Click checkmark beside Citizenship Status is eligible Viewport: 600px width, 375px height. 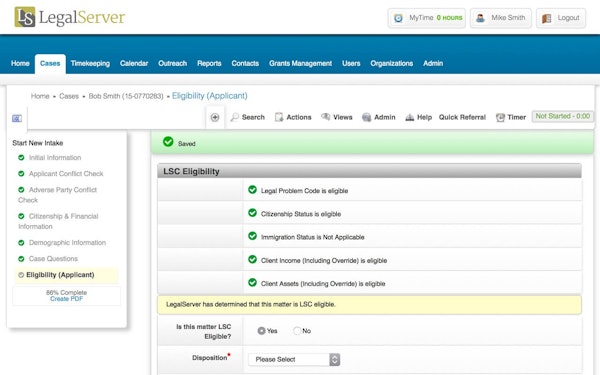(x=252, y=213)
